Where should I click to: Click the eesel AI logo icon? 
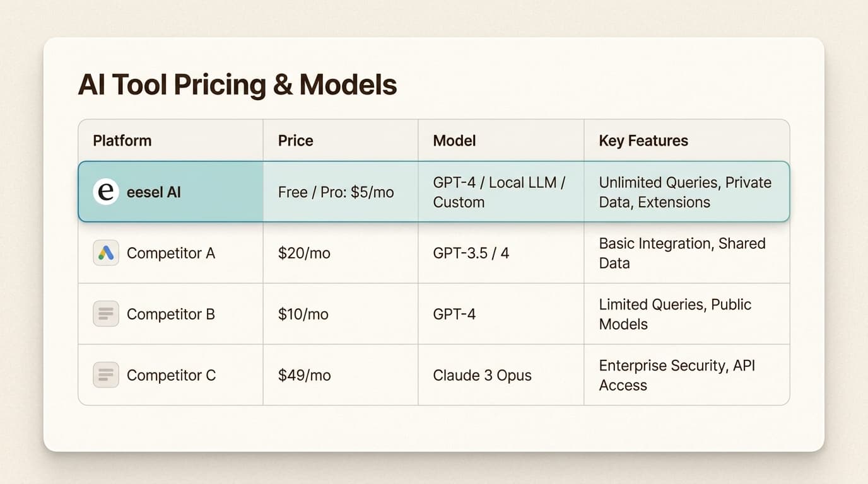[x=106, y=192]
